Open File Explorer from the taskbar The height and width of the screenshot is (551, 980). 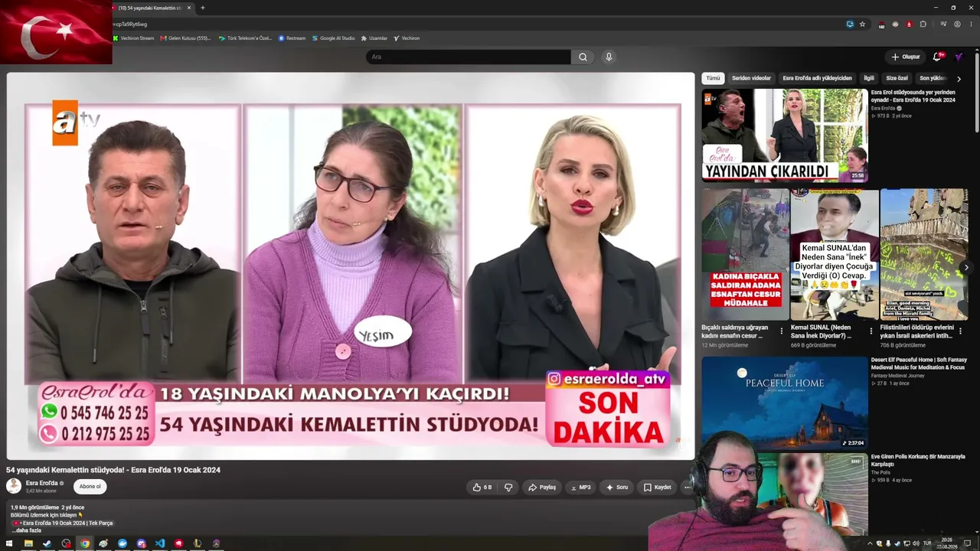click(28, 543)
